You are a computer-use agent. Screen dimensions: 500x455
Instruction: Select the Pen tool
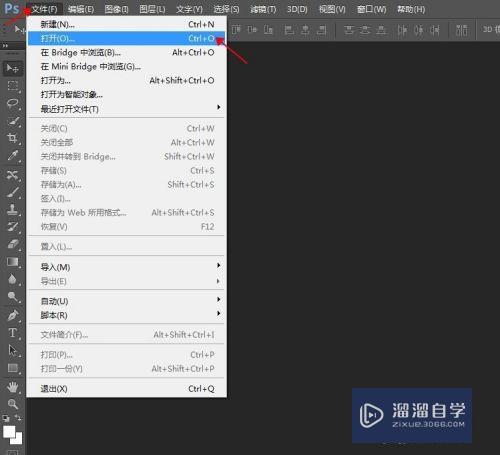point(13,315)
